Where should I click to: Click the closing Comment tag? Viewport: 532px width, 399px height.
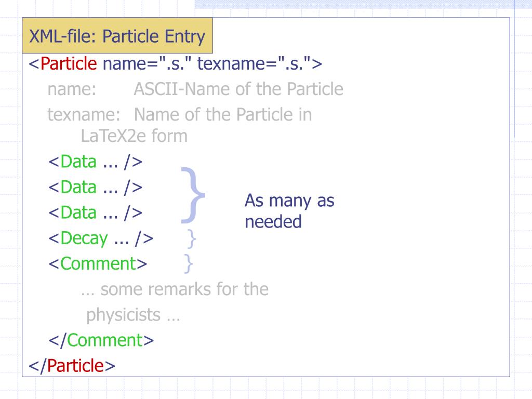(101, 340)
